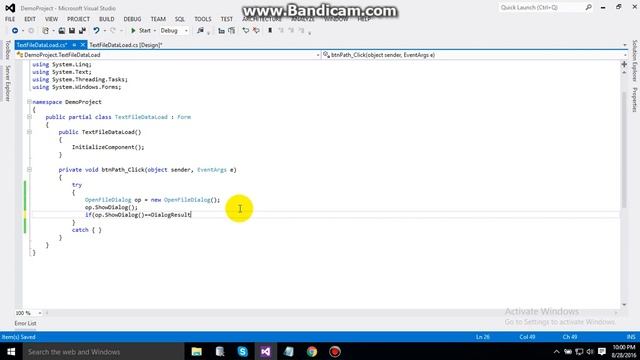The image size is (640, 360).
Task: Collapse the TextFileDataLoad() constructor block
Action: [29, 132]
